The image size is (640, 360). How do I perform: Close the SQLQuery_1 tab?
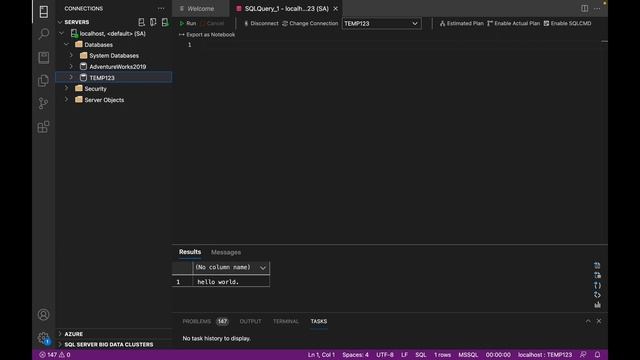[336, 8]
